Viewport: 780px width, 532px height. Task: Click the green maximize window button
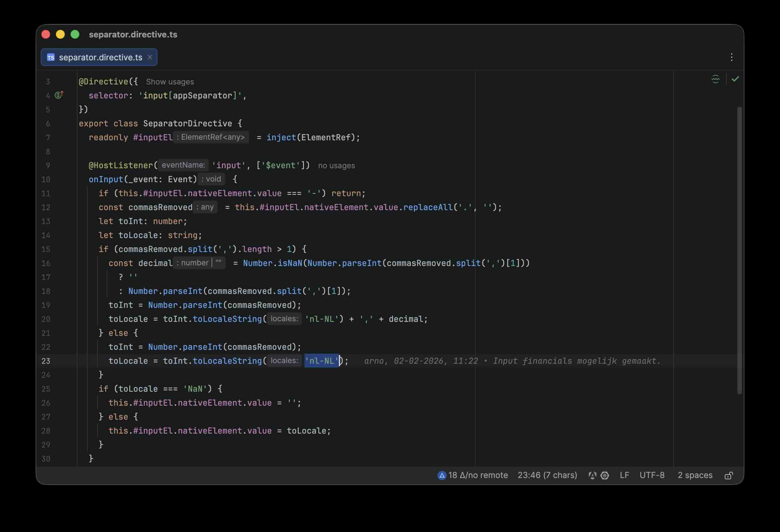(75, 35)
